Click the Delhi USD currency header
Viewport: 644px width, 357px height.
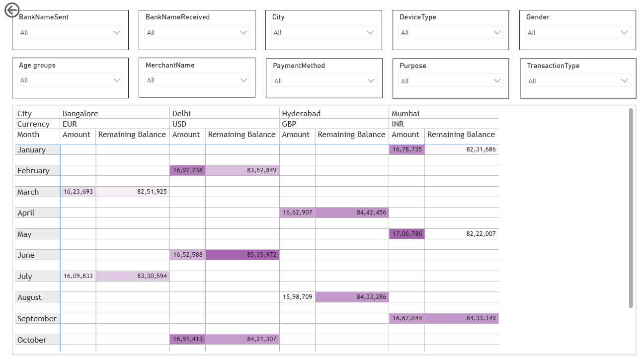click(x=179, y=124)
